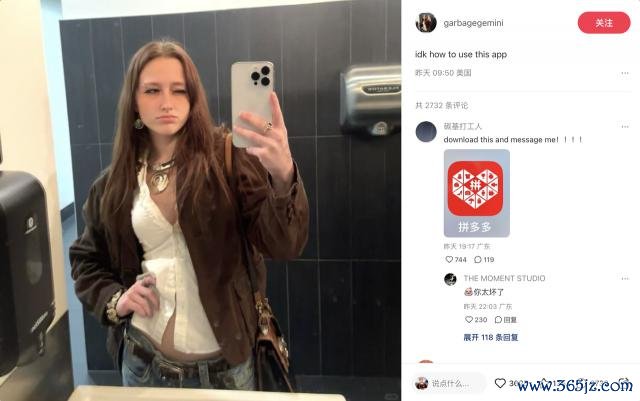Click 回复 to reply to THE MOMENT STUDIO
Image resolution: width=640 pixels, height=401 pixels.
click(x=506, y=319)
